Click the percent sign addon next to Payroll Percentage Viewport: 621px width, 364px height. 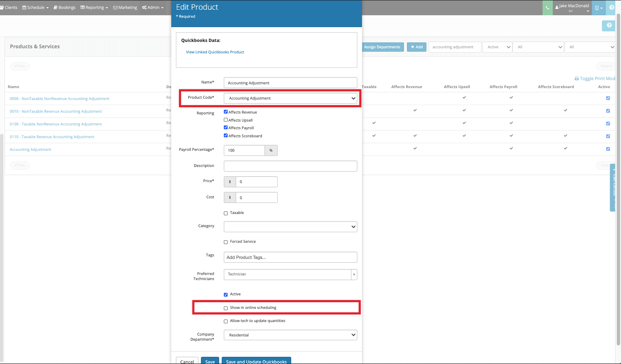pos(271,150)
